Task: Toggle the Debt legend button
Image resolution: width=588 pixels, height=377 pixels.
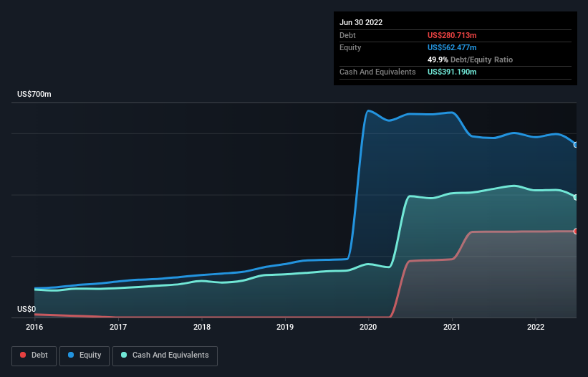Action: coord(34,355)
